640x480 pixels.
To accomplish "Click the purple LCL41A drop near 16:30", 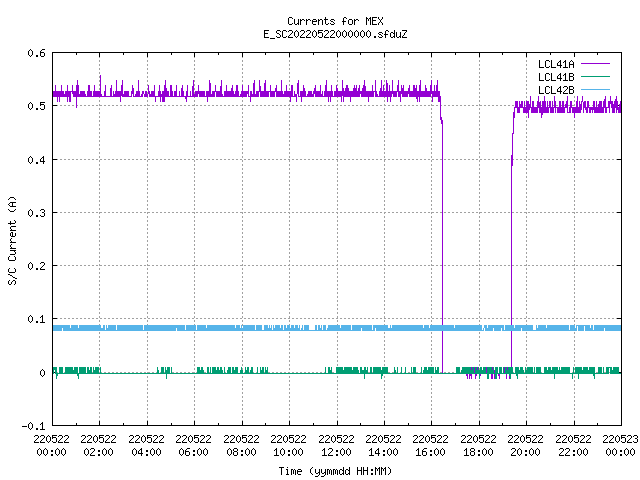I will 442,245.
